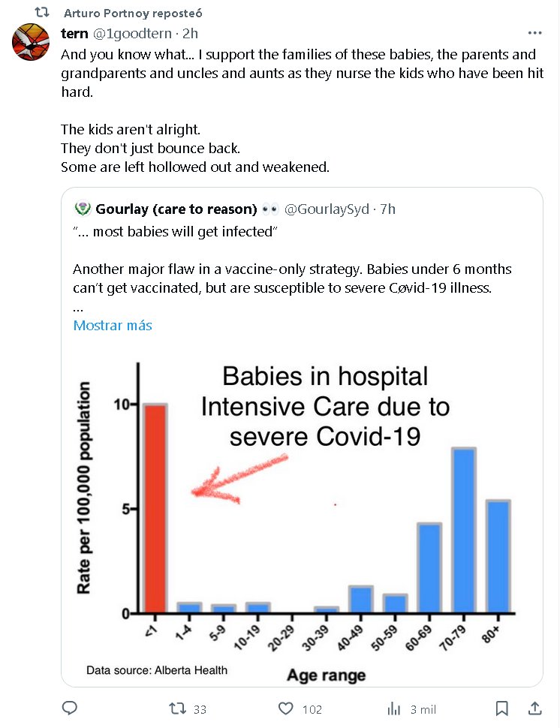Bookmark this tweet
Screen dimensions: 560x728
(502, 708)
